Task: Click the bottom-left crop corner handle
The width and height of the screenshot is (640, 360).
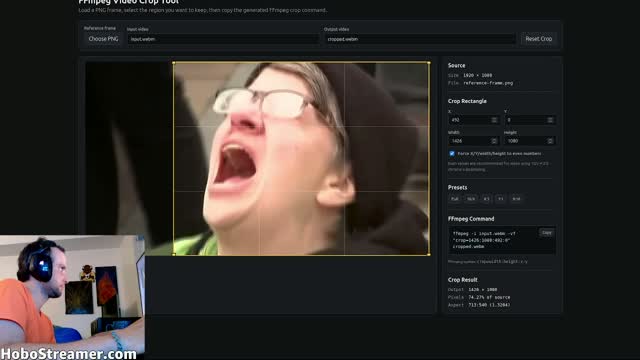Action: coord(174,254)
